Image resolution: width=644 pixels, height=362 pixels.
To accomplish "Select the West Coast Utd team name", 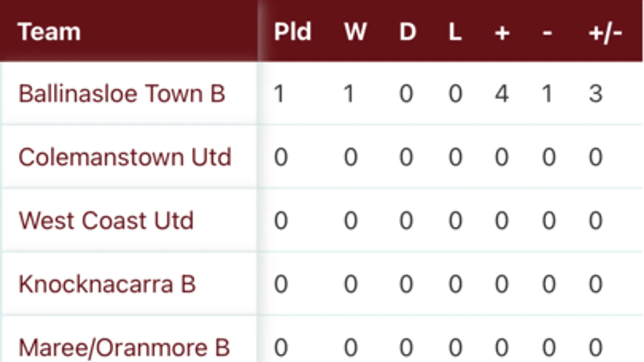I will point(106,220).
